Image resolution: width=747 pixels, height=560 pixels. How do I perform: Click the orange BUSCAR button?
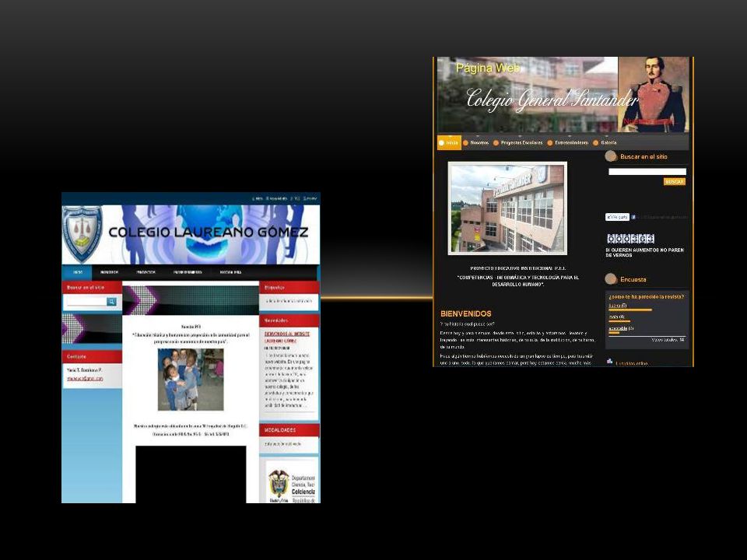[x=674, y=182]
